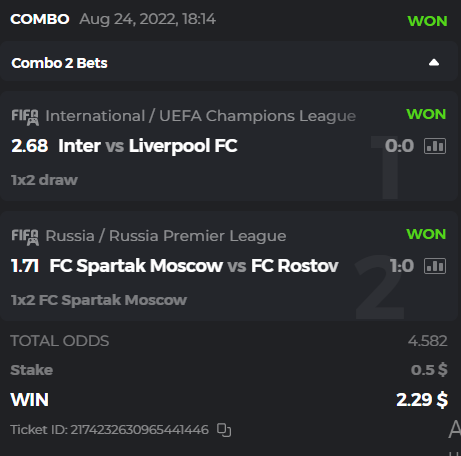
Task: Open match statistics for Spartak vs Rostov
Action: click(435, 266)
